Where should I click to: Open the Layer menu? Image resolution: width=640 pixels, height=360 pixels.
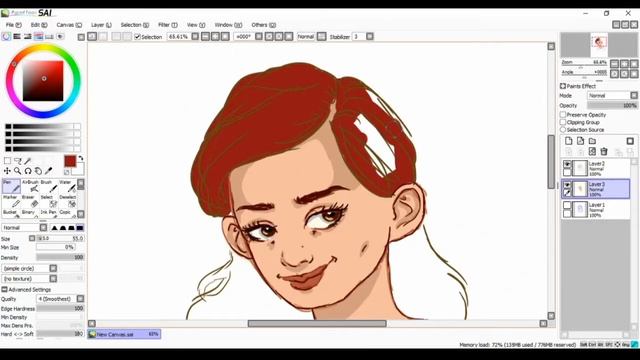pyautogui.click(x=101, y=25)
